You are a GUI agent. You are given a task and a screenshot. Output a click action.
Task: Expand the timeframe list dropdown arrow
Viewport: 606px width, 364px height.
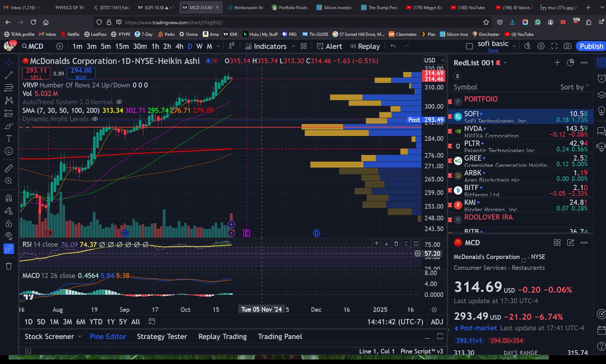[218, 46]
